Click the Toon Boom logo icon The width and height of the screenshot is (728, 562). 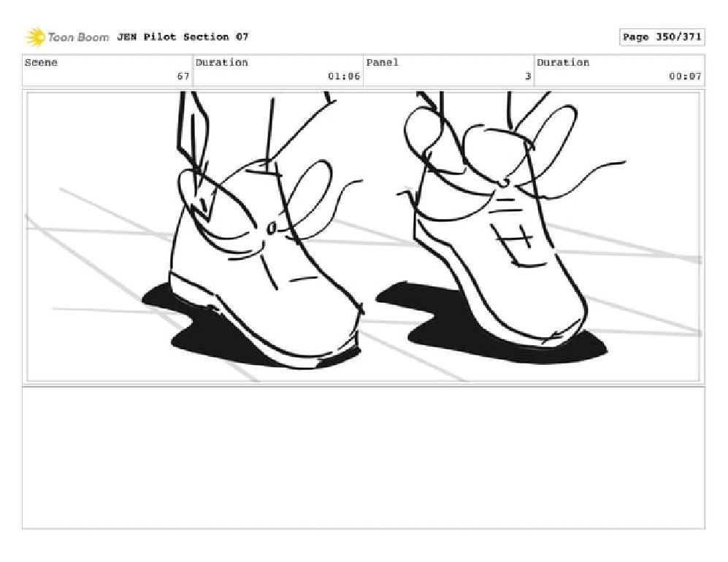(35, 37)
